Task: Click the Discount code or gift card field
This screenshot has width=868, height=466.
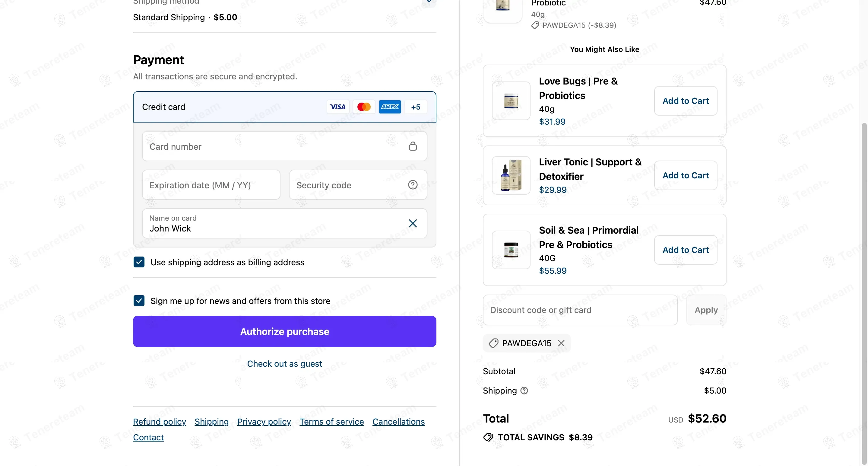Action: point(580,310)
